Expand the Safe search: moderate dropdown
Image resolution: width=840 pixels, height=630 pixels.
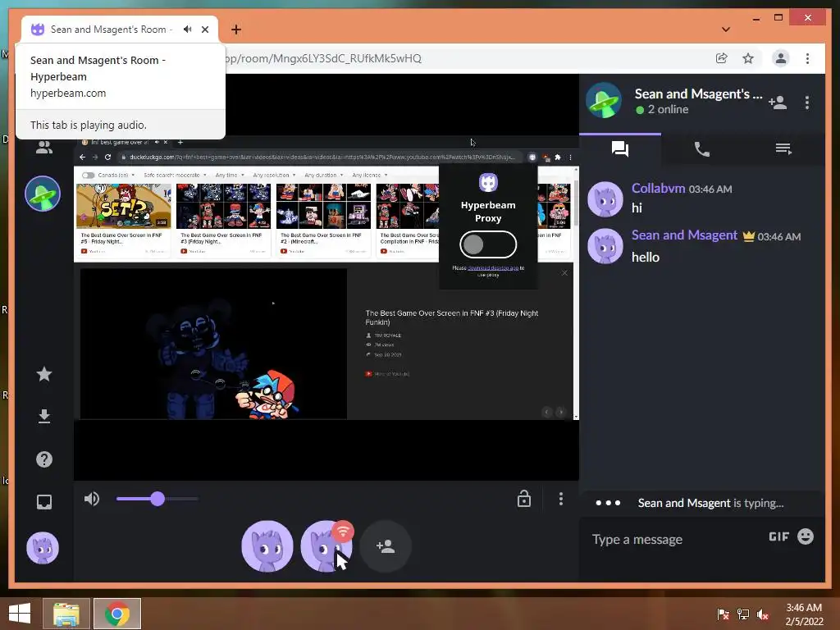tap(175, 176)
